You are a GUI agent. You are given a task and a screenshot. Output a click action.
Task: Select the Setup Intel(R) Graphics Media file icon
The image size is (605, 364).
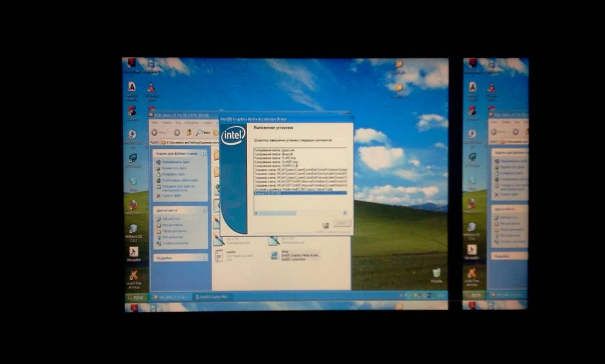pyautogui.click(x=274, y=255)
